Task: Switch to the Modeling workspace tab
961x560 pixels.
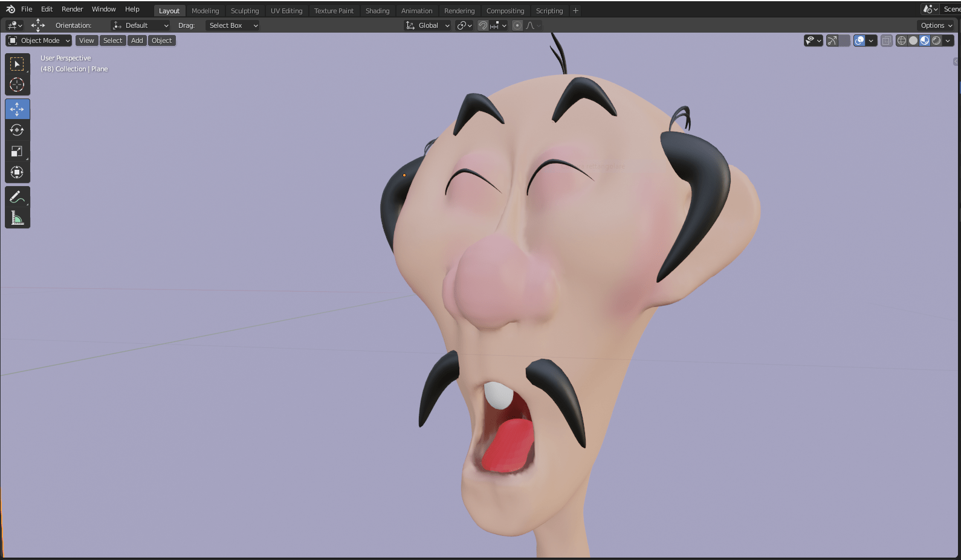Action: [x=205, y=11]
